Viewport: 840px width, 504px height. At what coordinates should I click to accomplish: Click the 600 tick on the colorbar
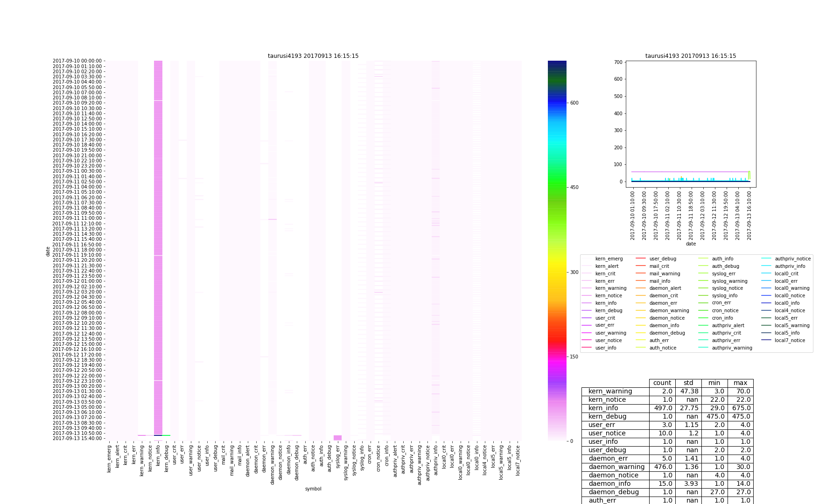pos(574,103)
